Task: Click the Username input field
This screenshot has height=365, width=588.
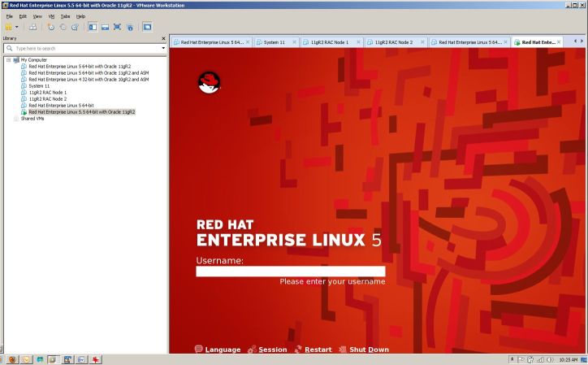Action: tap(290, 272)
